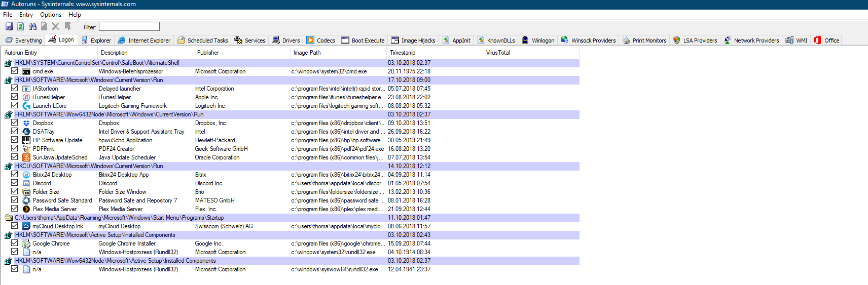Click the Password Safe Standard entry icon

(26, 200)
